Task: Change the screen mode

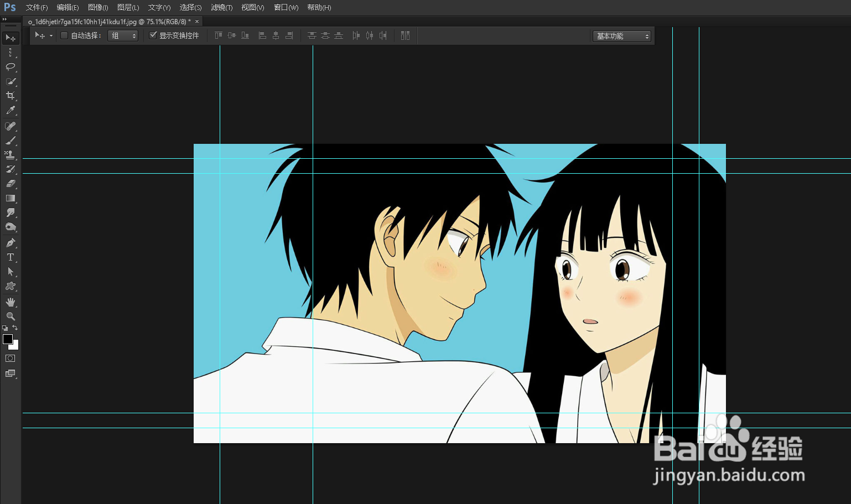Action: click(11, 373)
